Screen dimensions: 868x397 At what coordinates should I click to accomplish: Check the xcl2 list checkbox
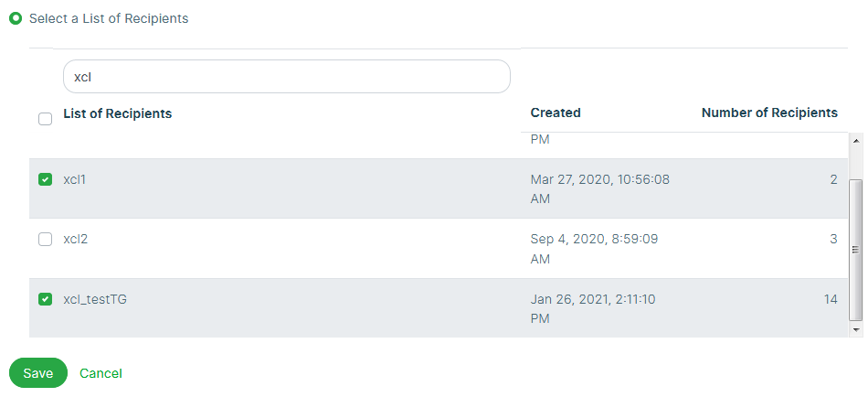coord(45,240)
